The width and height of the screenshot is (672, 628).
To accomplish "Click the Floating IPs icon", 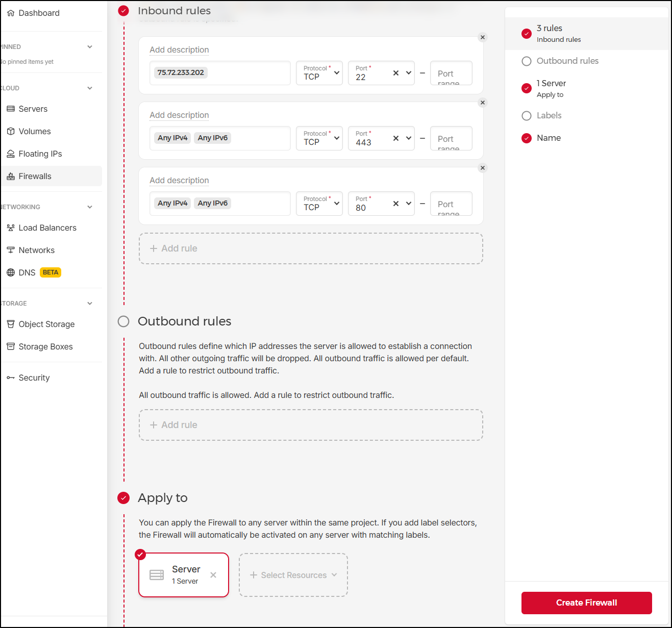I will pyautogui.click(x=11, y=154).
